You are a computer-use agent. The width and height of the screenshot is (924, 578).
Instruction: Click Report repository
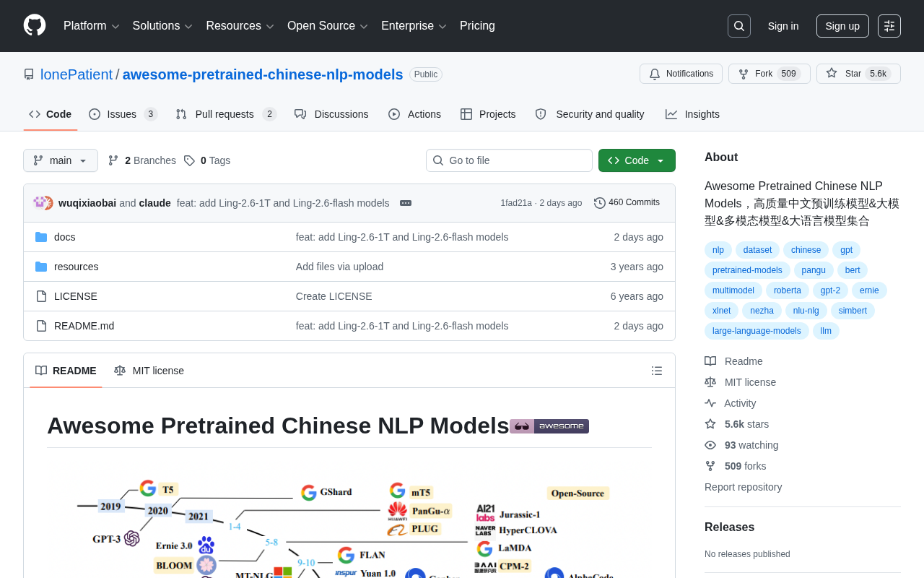tap(743, 487)
